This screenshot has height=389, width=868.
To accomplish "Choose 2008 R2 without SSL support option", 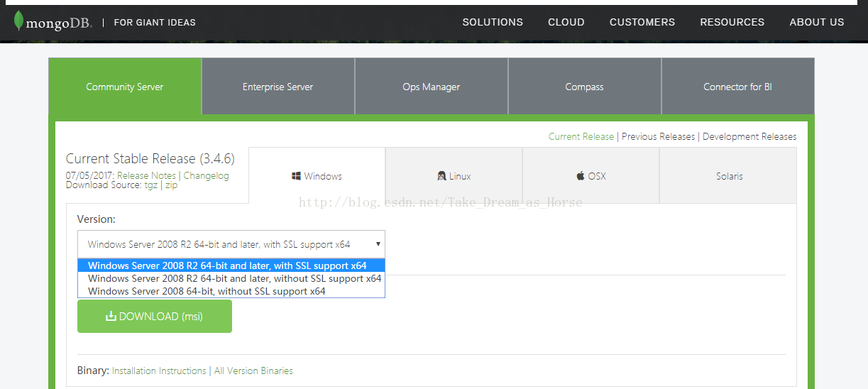I will [231, 278].
